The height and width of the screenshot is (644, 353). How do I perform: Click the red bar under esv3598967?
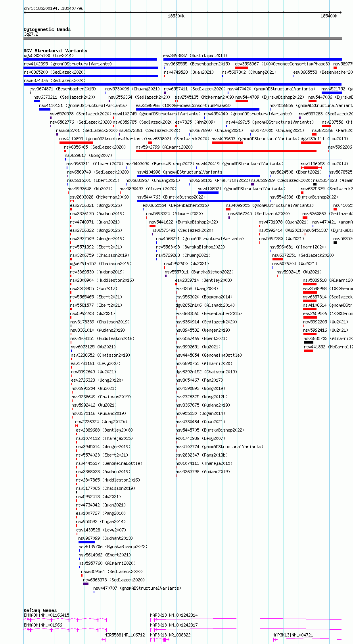point(242,68)
